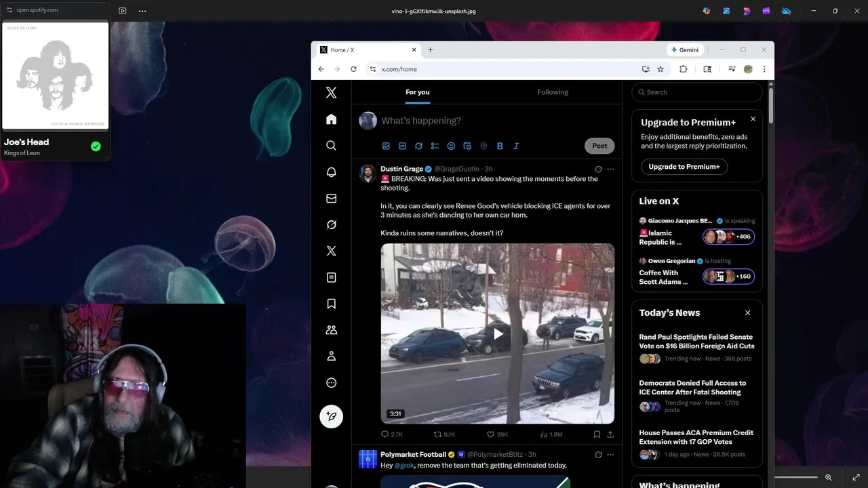Image resolution: width=868 pixels, height=488 pixels.
Task: Open Democrats Denied Full Access story
Action: [692, 388]
